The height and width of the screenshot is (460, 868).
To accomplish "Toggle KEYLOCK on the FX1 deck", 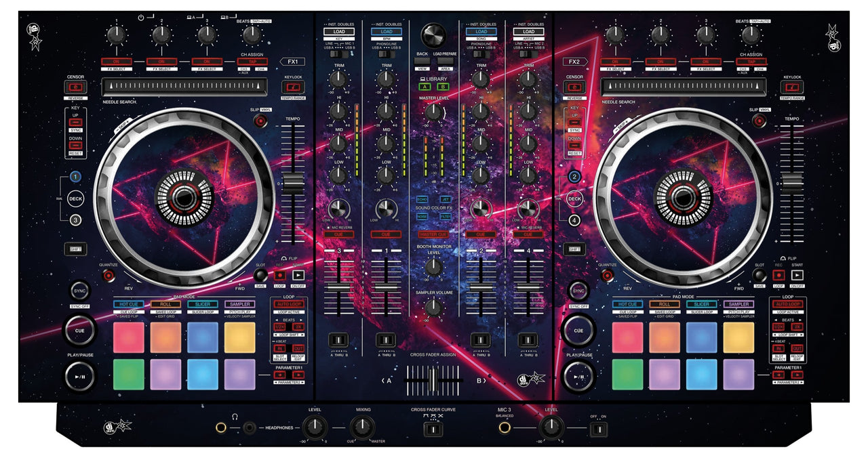I will point(293,87).
